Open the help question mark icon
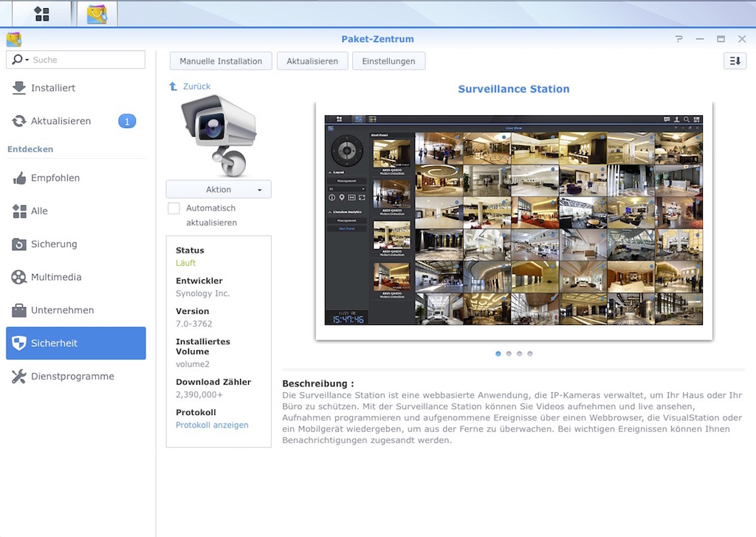This screenshot has height=537, width=756. pos(678,38)
